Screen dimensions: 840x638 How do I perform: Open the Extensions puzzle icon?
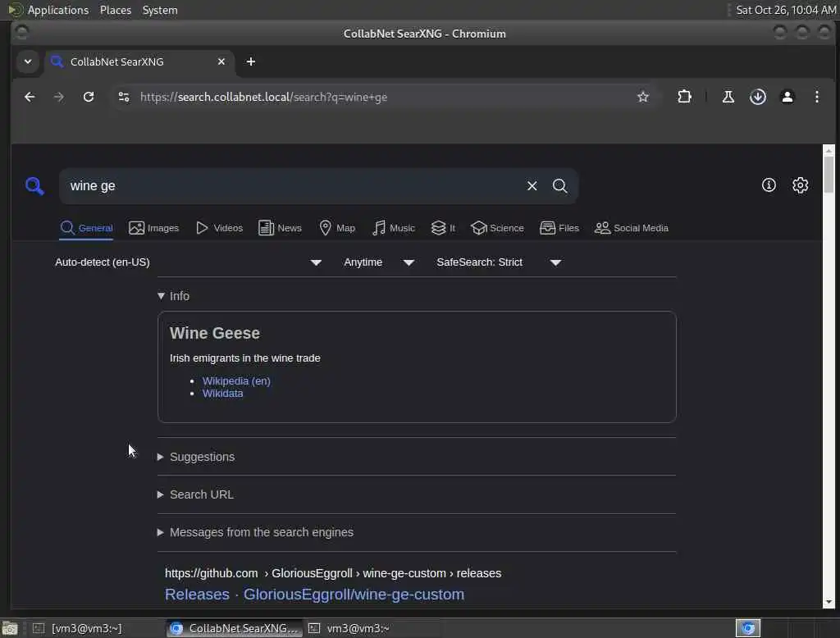point(684,97)
